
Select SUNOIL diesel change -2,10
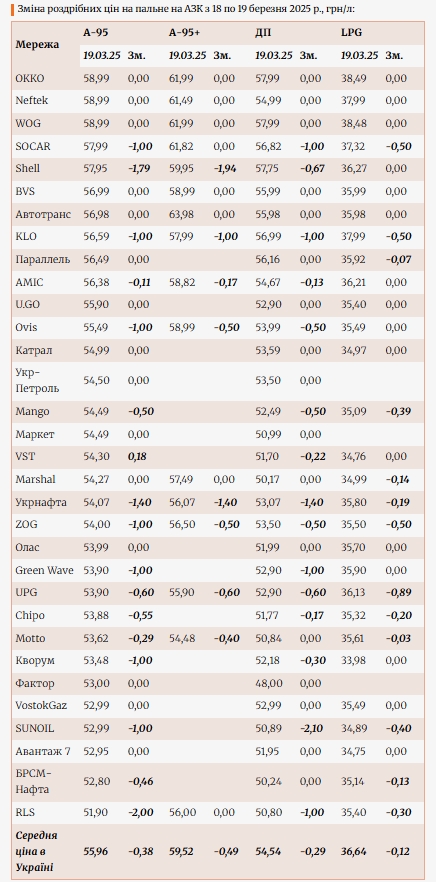point(312,728)
